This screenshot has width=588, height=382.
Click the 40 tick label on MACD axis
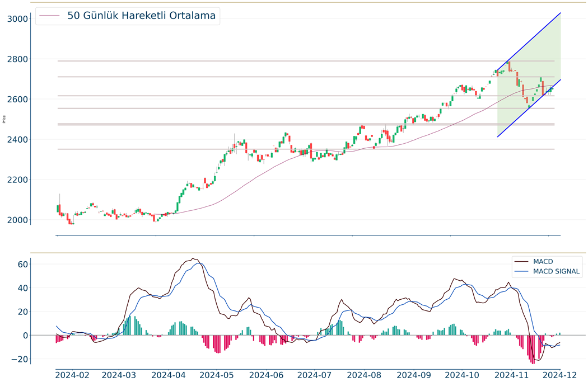point(21,288)
